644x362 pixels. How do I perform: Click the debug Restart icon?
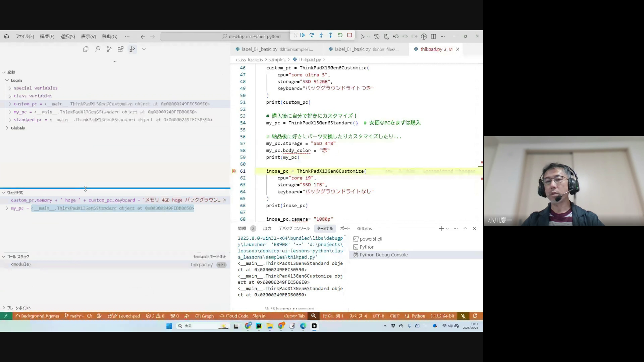340,35
